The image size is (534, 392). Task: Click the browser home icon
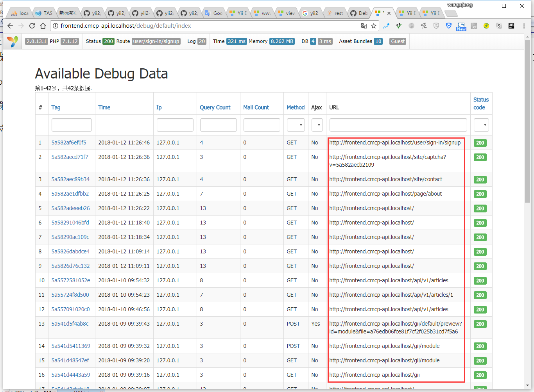pos(43,26)
